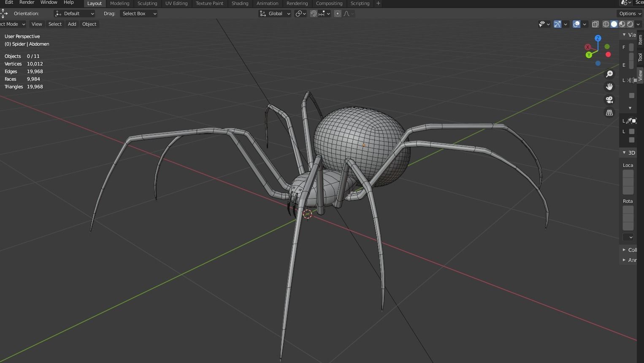Viewport: 644px width, 363px height.
Task: Open the Help menu
Action: pyautogui.click(x=69, y=3)
